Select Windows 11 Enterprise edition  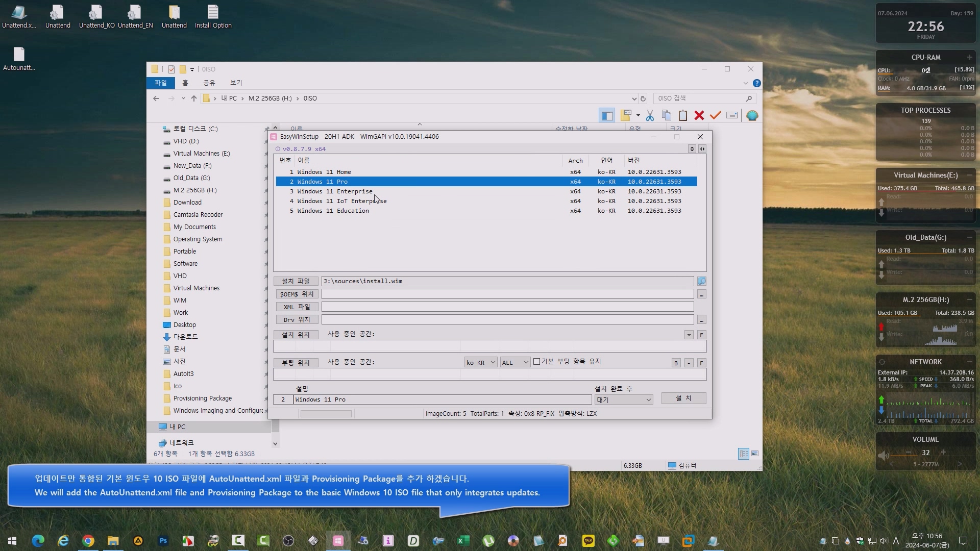pos(334,191)
